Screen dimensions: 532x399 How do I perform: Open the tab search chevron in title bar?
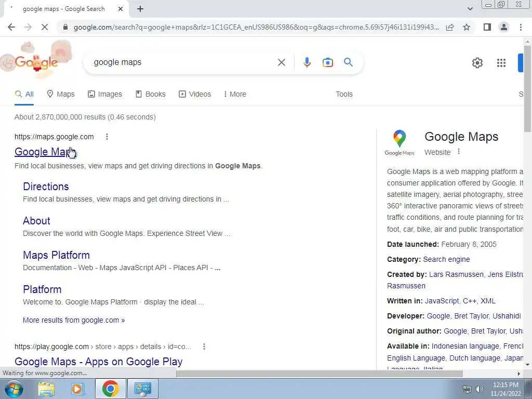coord(470,9)
